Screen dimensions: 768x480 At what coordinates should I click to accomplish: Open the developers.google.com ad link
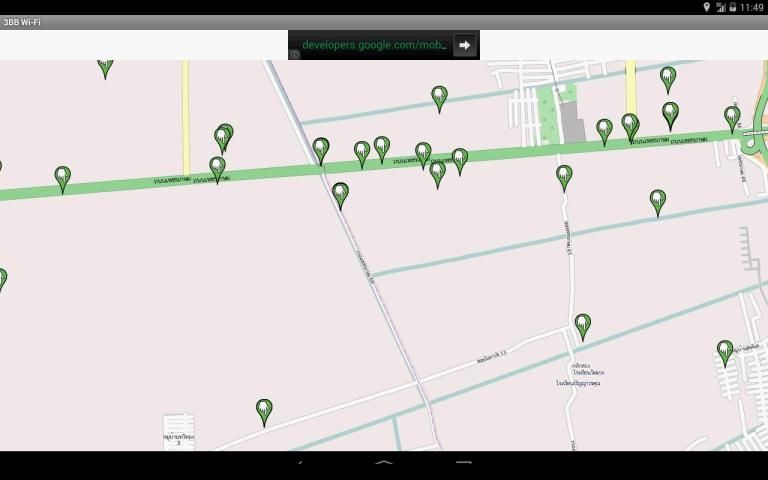point(375,45)
